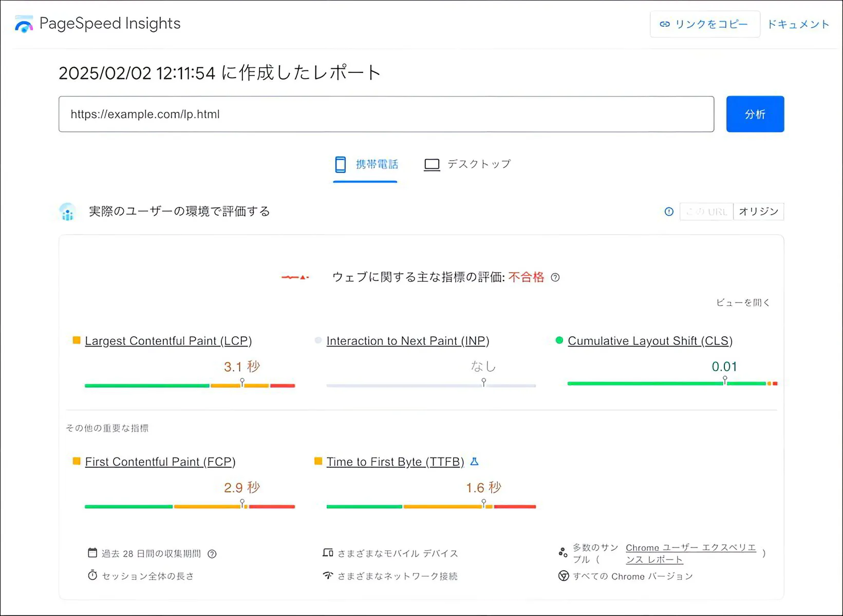Switch data scope to オリジン
The height and width of the screenshot is (616, 843).
[x=758, y=211]
